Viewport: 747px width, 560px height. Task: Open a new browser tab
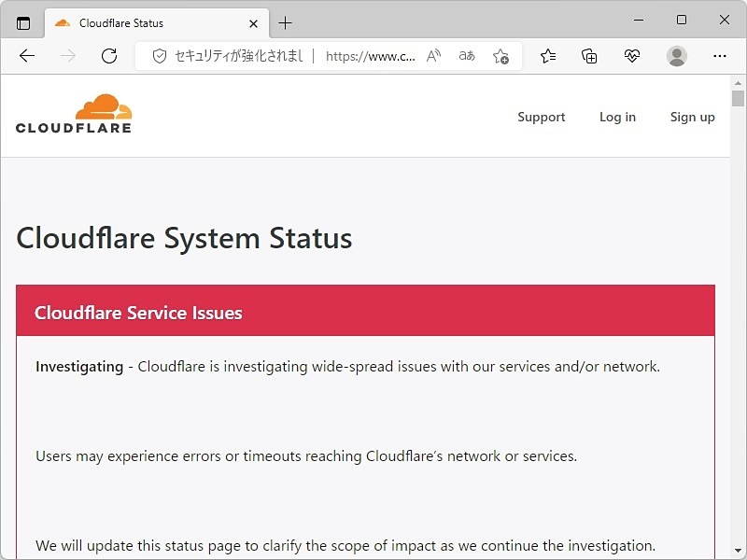pyautogui.click(x=285, y=22)
